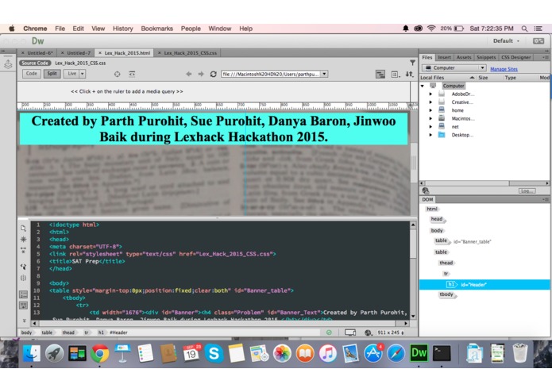Click the thead tag in tag selector bar
Screen dimensions: 552x392
68,332
